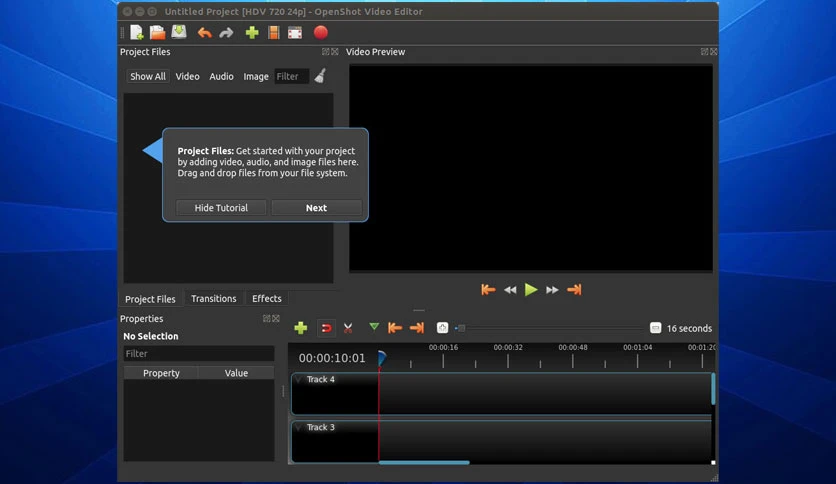Toggle snapping magnet on timeline toolbar

[326, 328]
